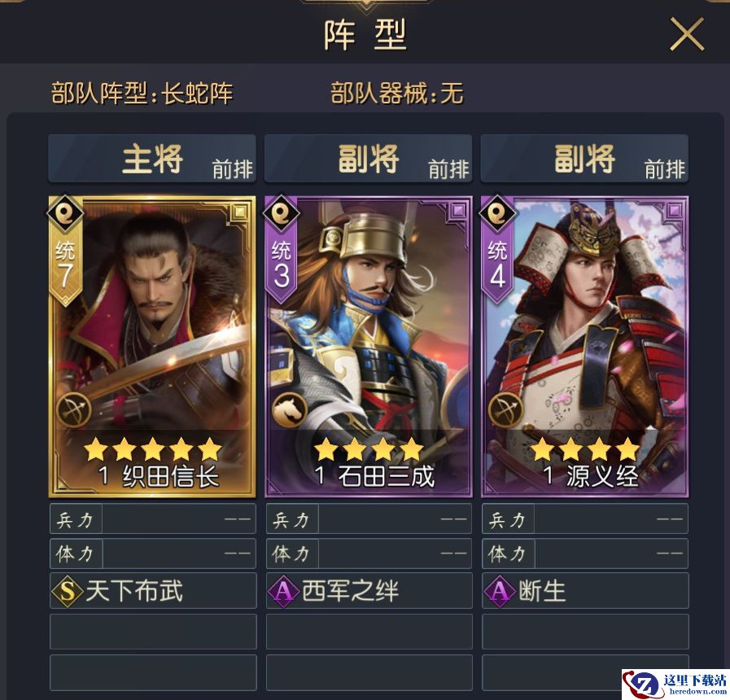Select the 主将 front-row header
730x700 pixels.
(152, 159)
